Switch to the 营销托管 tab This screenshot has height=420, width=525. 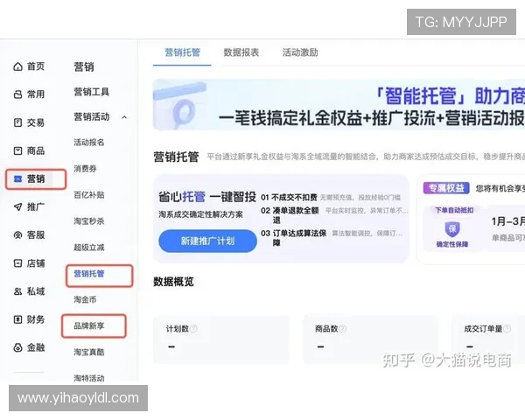point(183,52)
